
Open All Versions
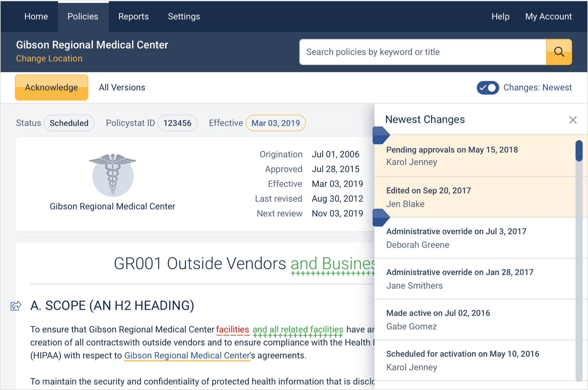point(122,87)
